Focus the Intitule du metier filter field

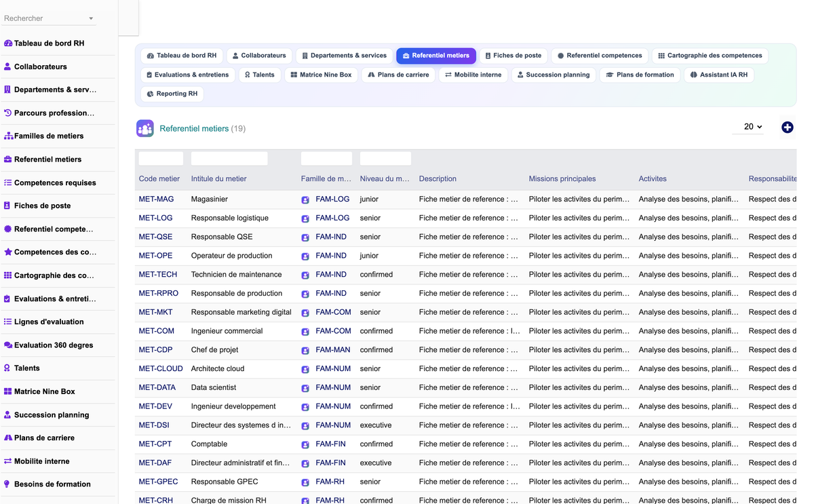(229, 159)
